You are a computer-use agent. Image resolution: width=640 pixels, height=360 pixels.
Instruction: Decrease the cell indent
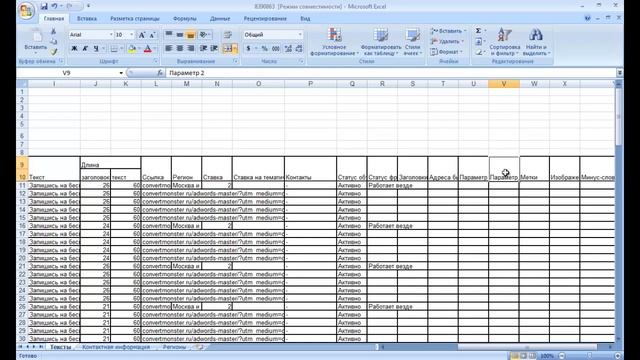pyautogui.click(x=203, y=49)
